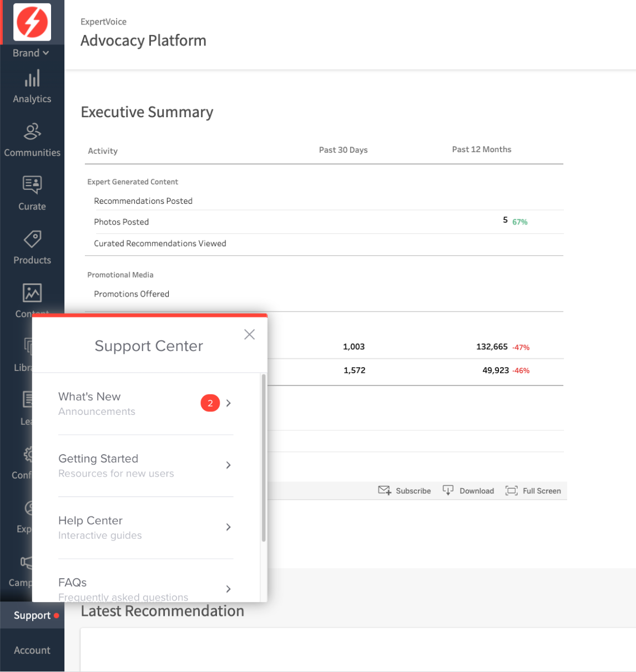Expand the FAQs chevron
The width and height of the screenshot is (636, 672).
tap(229, 589)
